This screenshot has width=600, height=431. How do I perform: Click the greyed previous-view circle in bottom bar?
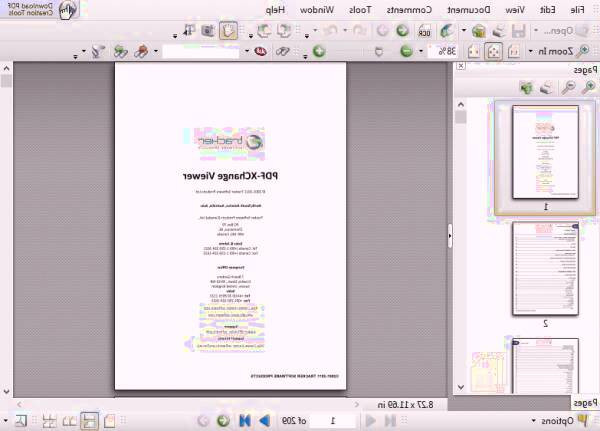click(x=203, y=421)
